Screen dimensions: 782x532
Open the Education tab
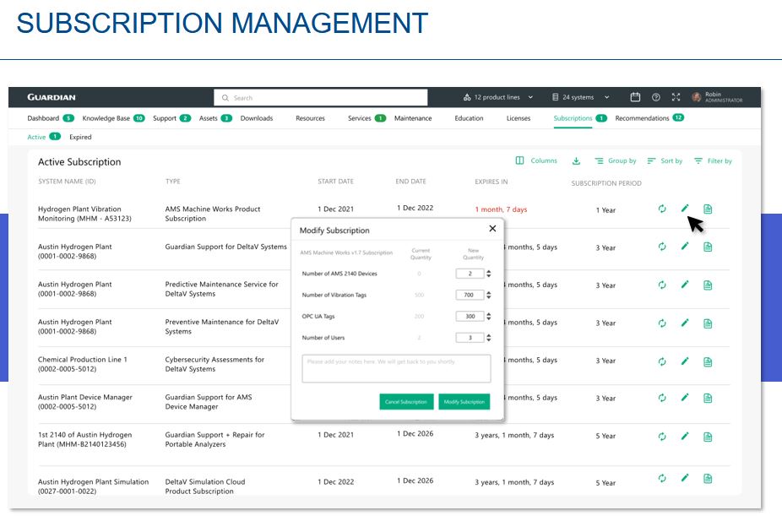pos(469,118)
